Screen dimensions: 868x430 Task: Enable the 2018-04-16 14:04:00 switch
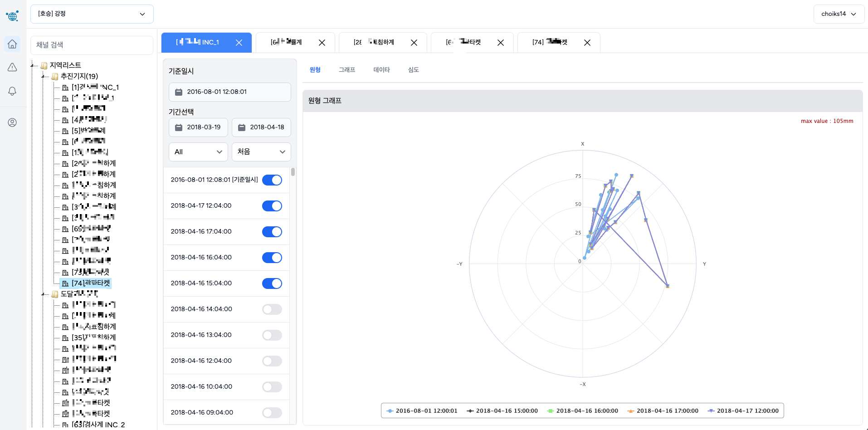pyautogui.click(x=272, y=309)
